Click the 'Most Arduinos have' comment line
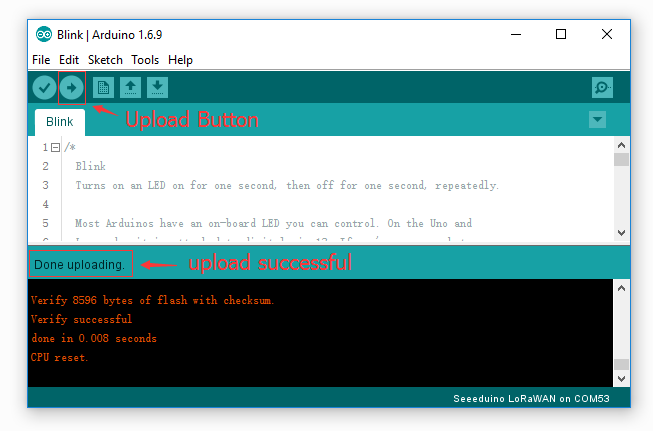The image size is (653, 431). 274,224
